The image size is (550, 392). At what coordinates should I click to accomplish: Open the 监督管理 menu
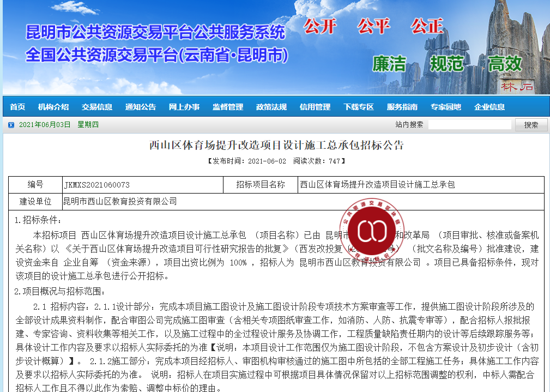click(x=228, y=107)
